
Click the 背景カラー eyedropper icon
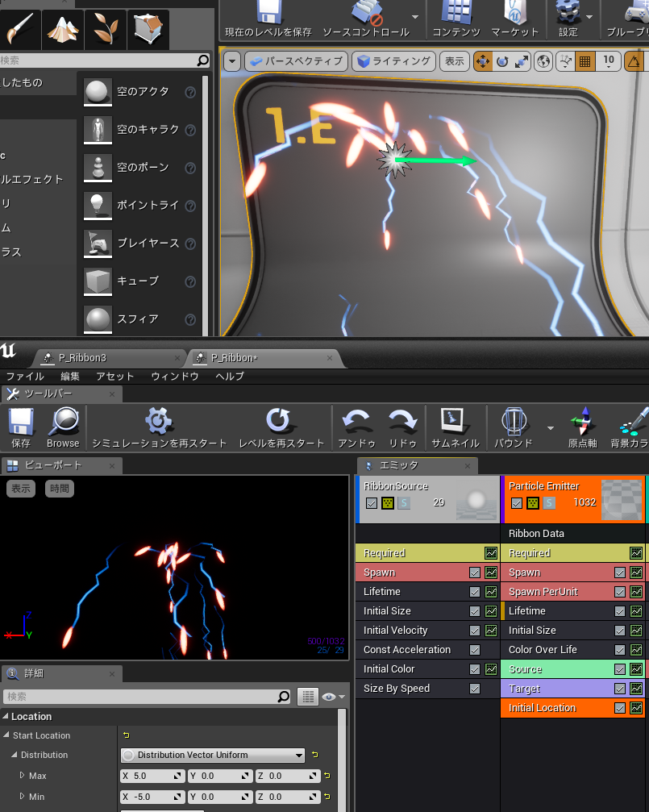pyautogui.click(x=634, y=420)
